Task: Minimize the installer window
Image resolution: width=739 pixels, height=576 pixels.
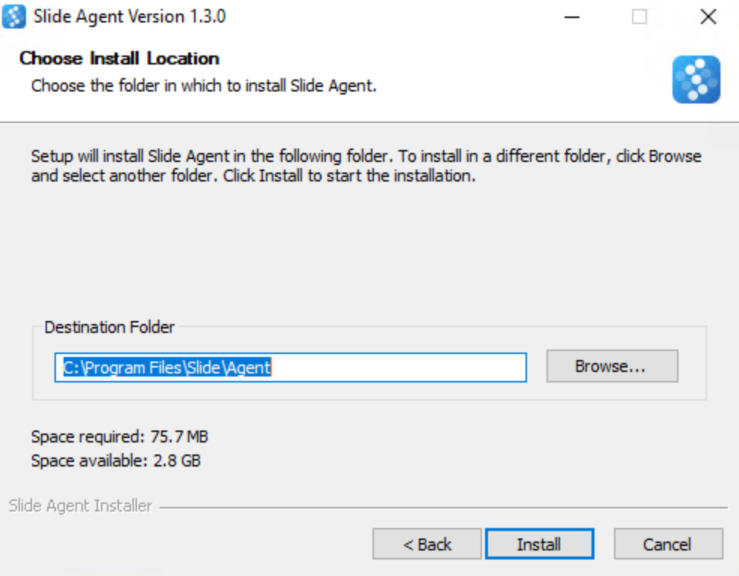Action: click(572, 17)
